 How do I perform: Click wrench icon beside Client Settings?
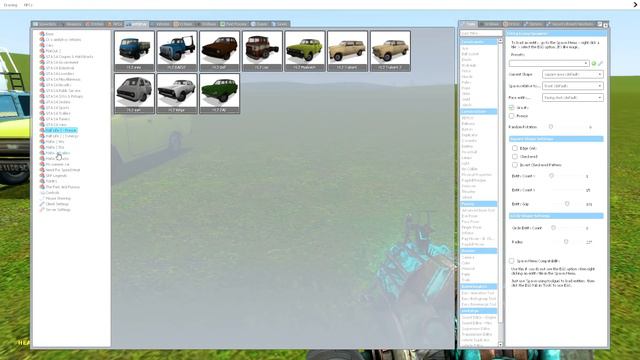click(42, 204)
